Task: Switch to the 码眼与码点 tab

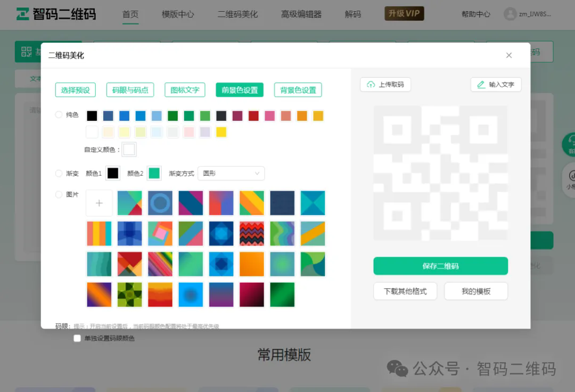Action: point(130,90)
